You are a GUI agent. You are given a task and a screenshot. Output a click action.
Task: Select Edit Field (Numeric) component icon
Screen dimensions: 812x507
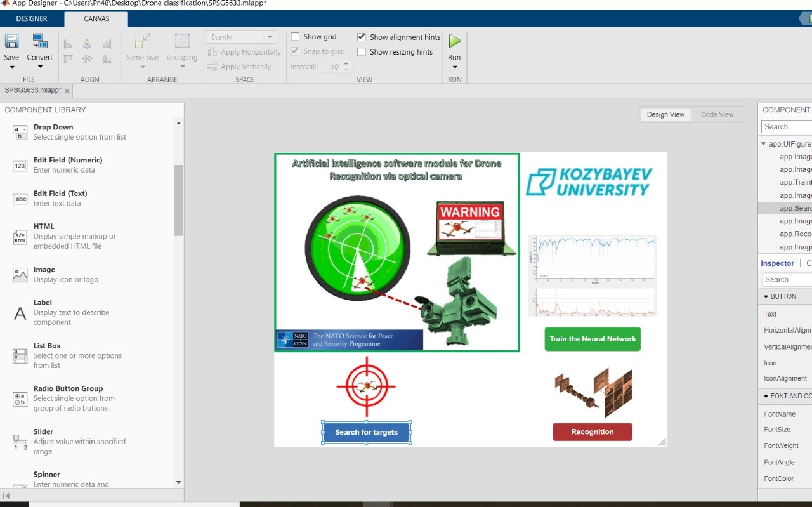pos(20,166)
